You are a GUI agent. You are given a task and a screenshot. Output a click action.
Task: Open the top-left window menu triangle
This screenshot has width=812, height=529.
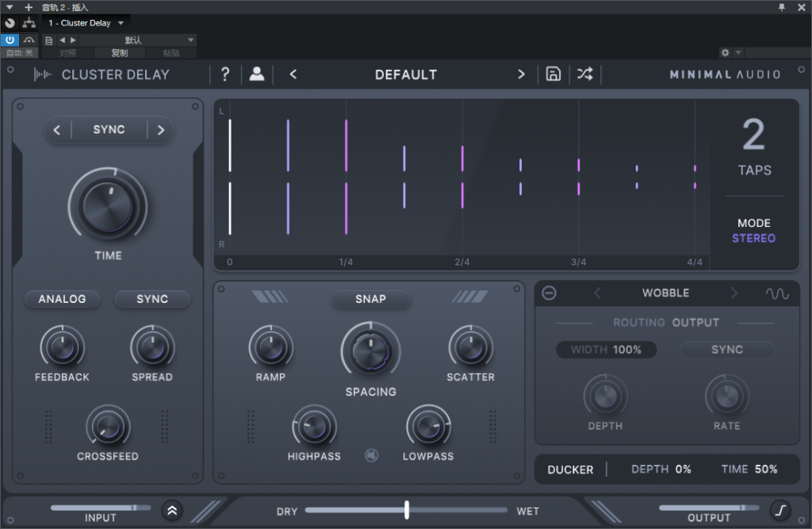coord(10,7)
